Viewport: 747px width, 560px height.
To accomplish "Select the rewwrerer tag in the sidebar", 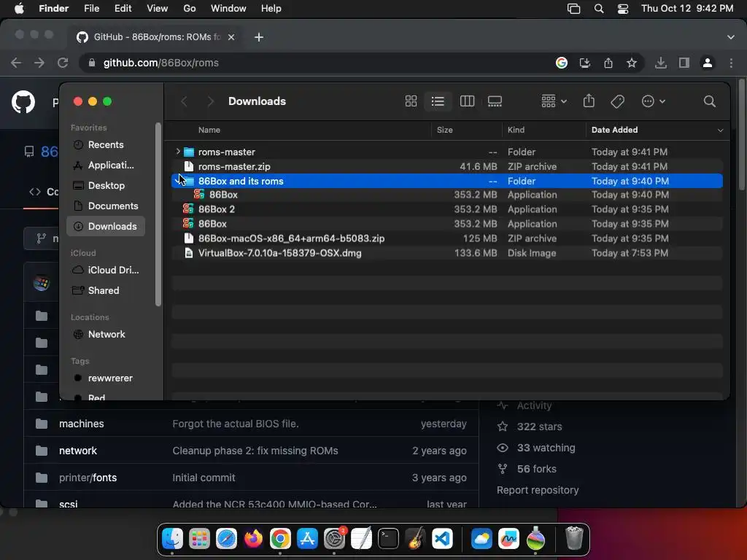I will pos(105,378).
